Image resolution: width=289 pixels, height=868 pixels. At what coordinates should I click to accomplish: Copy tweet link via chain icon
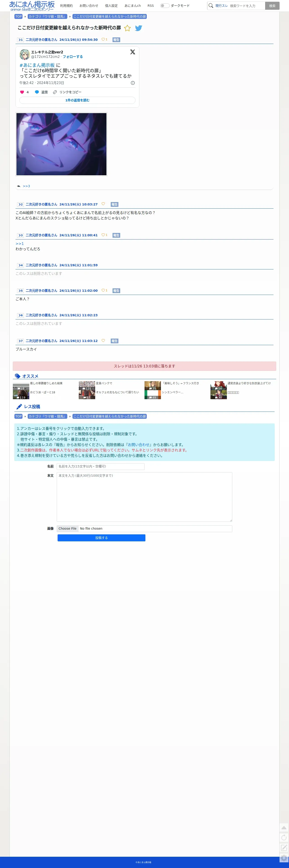pyautogui.click(x=55, y=92)
